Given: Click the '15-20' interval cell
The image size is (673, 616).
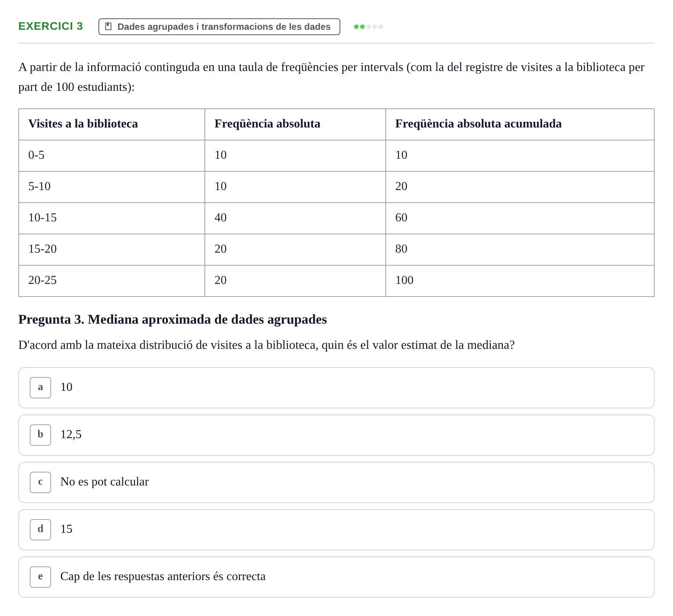Looking at the screenshot, I should [x=112, y=250].
